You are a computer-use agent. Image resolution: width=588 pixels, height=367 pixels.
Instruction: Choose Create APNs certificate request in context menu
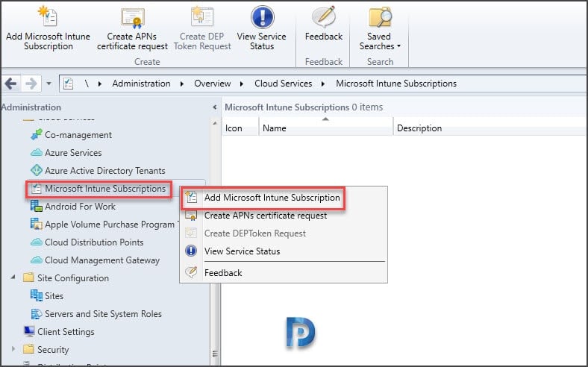(266, 216)
